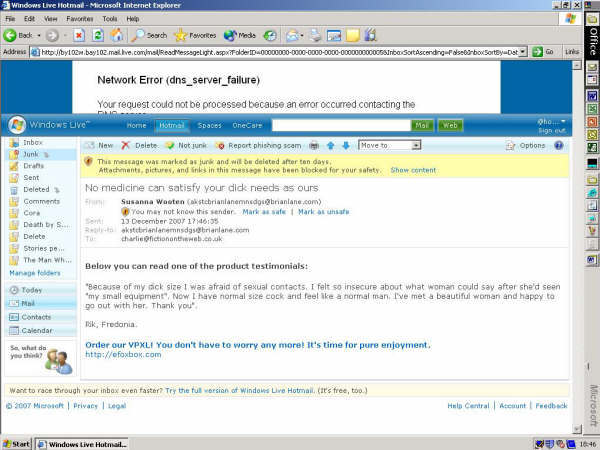Click the Windows Start button
This screenshot has width=600, height=450.
tap(16, 444)
